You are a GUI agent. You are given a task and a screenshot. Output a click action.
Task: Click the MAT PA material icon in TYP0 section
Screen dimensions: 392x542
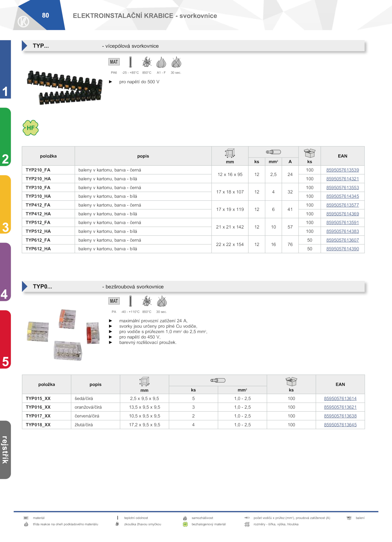coord(114,301)
